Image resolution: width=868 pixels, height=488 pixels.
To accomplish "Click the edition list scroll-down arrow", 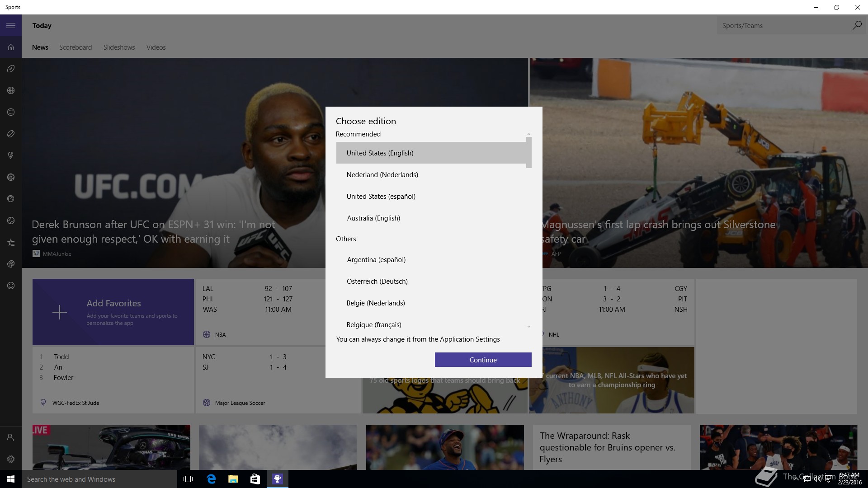I will coord(529,327).
